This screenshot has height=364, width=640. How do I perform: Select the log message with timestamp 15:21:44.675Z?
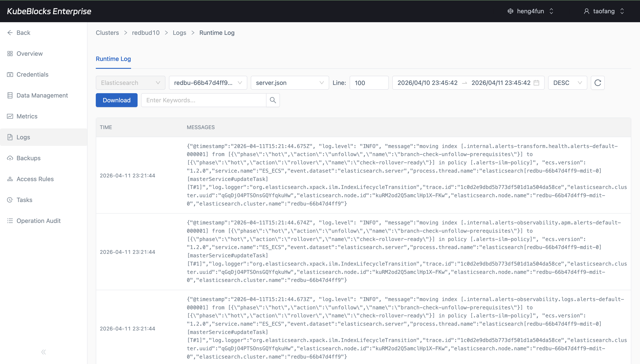(x=407, y=175)
